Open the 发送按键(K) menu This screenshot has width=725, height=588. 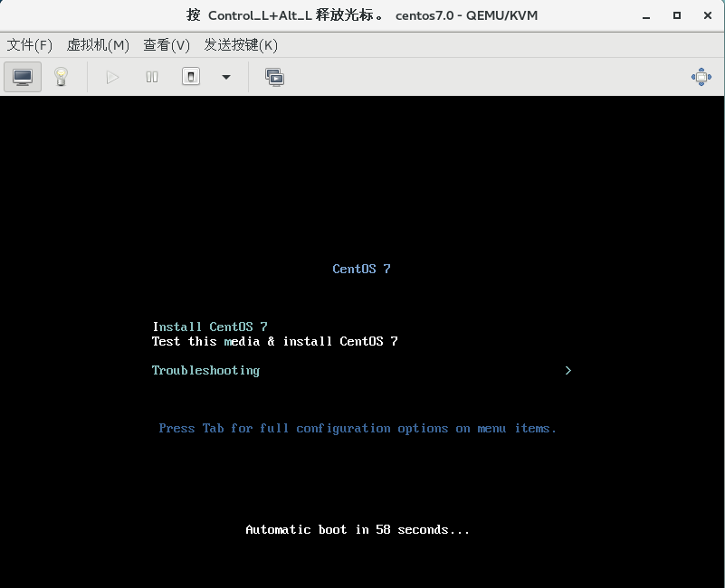[241, 45]
